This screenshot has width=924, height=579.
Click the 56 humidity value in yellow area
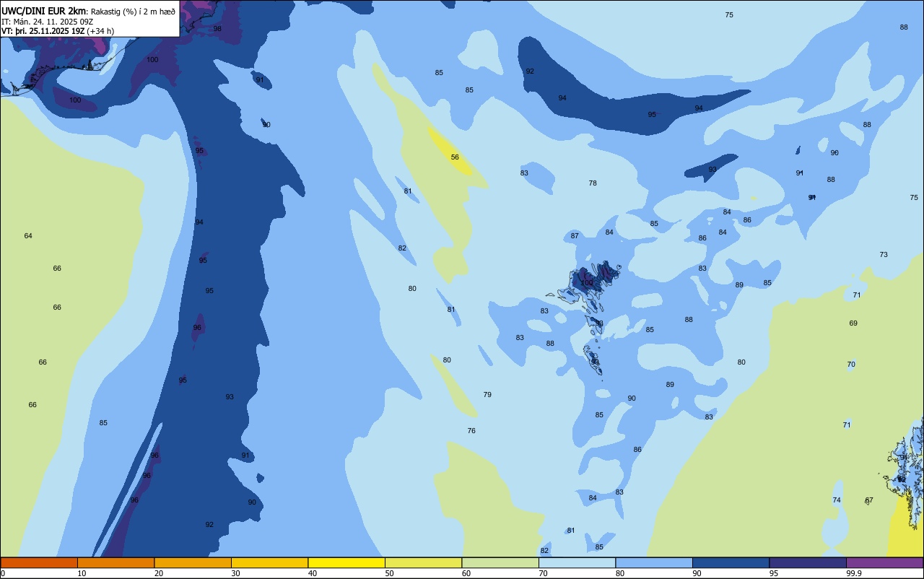pos(455,157)
